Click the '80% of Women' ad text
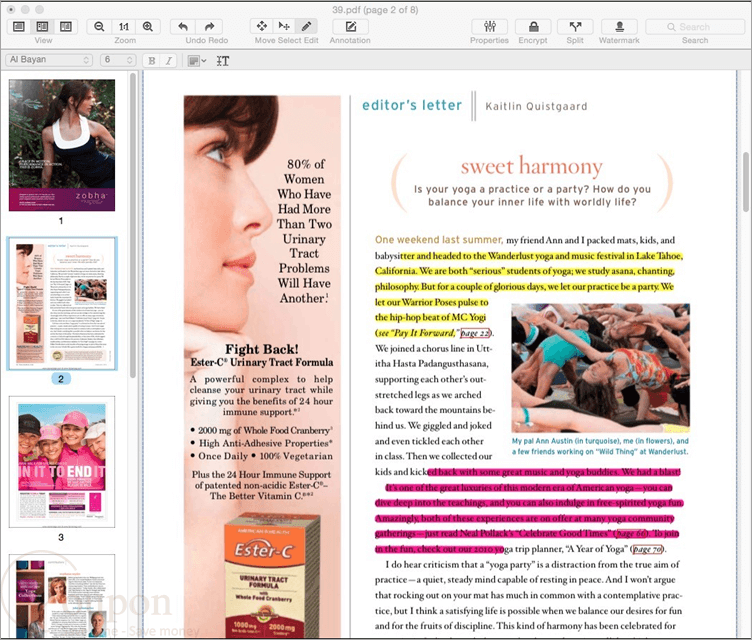 point(305,171)
